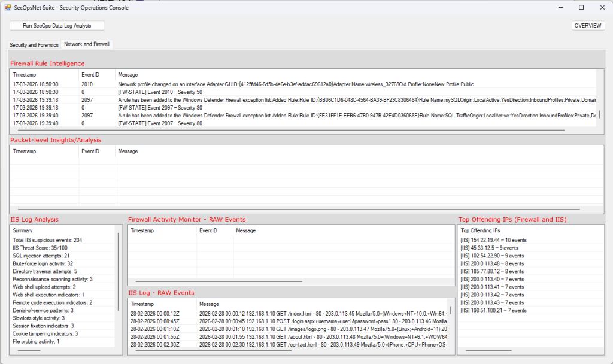Select offending IP 198.51.100.21 entry
The width and height of the screenshot is (613, 364).
(x=493, y=310)
